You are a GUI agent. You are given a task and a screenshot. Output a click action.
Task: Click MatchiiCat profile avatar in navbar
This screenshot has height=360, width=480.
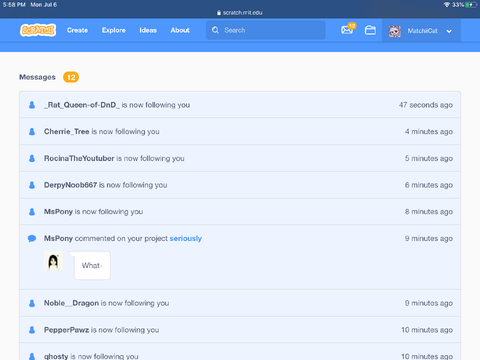(395, 31)
